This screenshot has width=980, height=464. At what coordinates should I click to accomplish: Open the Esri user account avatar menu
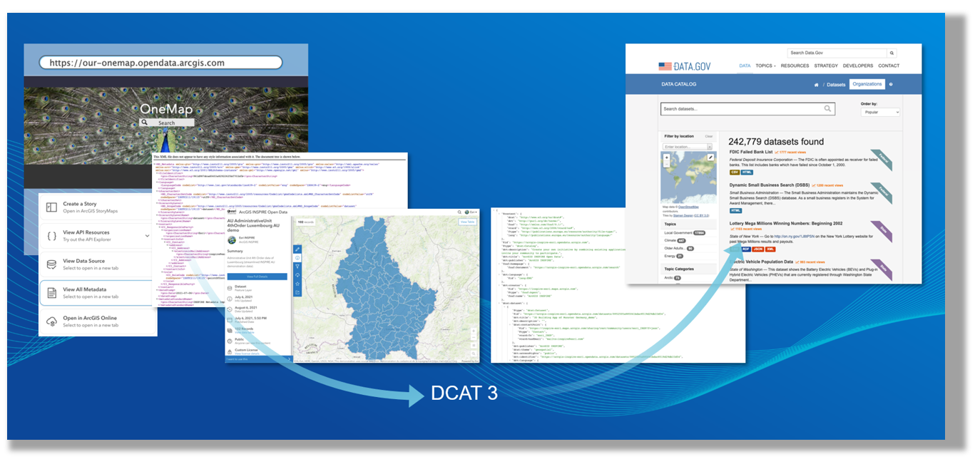point(468,211)
